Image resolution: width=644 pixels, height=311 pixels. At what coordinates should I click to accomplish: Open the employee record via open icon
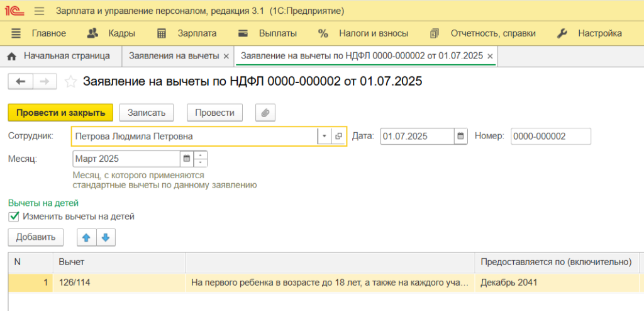[x=338, y=136]
